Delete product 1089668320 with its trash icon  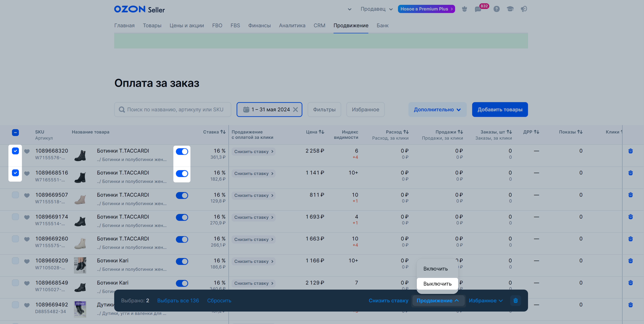pyautogui.click(x=630, y=151)
